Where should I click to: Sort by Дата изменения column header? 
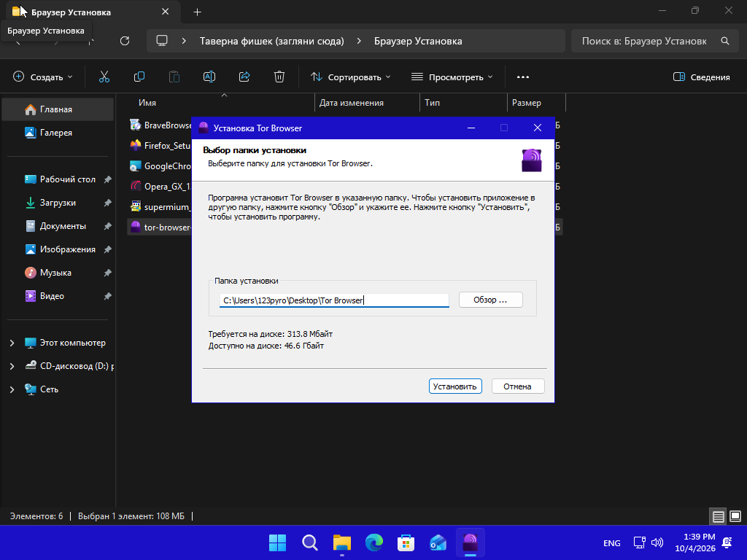(368, 102)
